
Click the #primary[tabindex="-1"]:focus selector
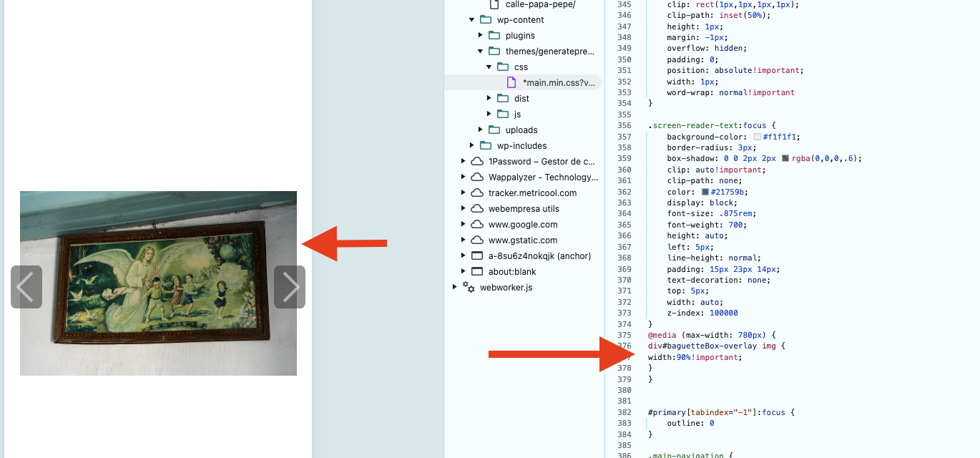click(722, 412)
